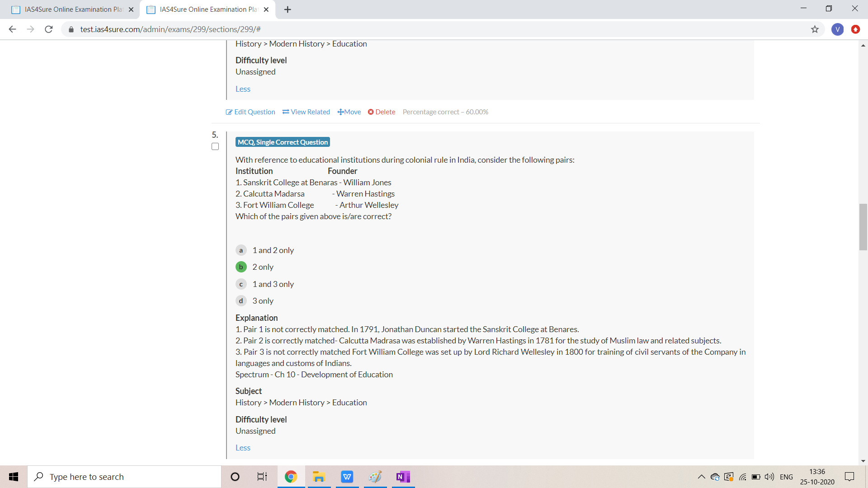Open File Explorer from the taskbar
Image resolution: width=868 pixels, height=488 pixels.
click(x=319, y=477)
